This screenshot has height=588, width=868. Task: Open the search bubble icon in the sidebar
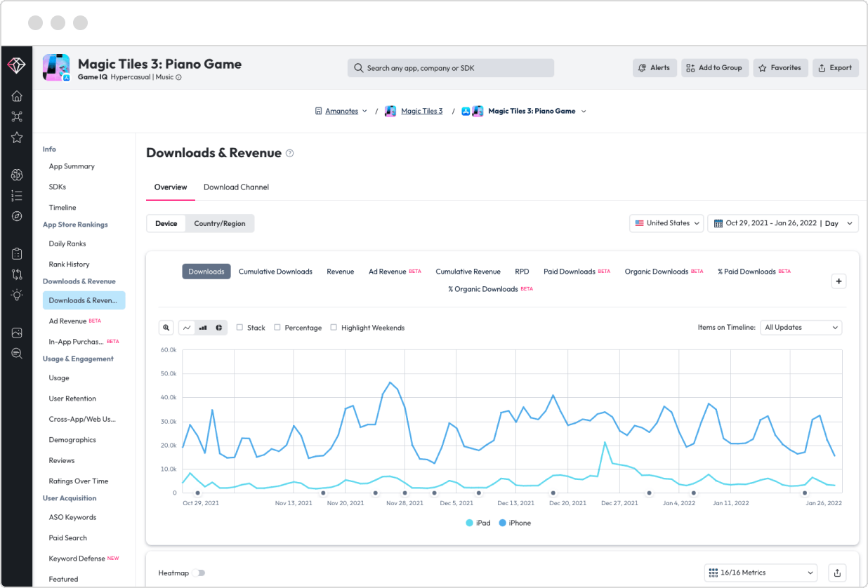pos(17,354)
